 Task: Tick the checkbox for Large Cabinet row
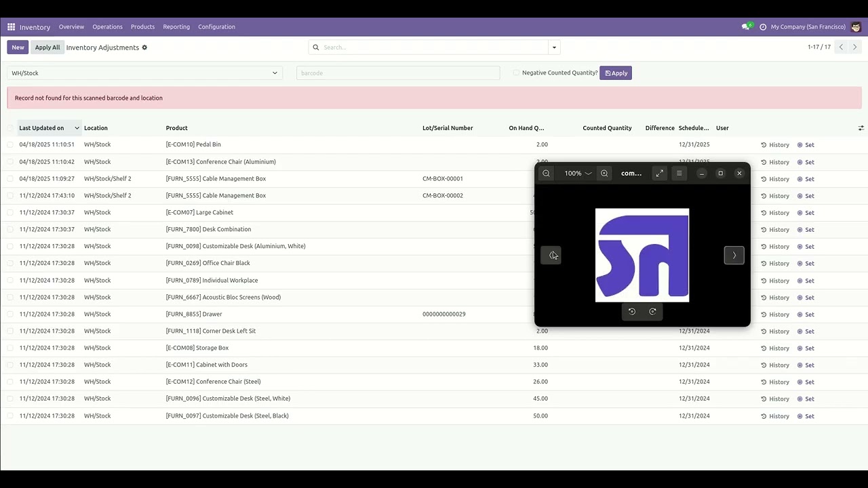(x=10, y=213)
